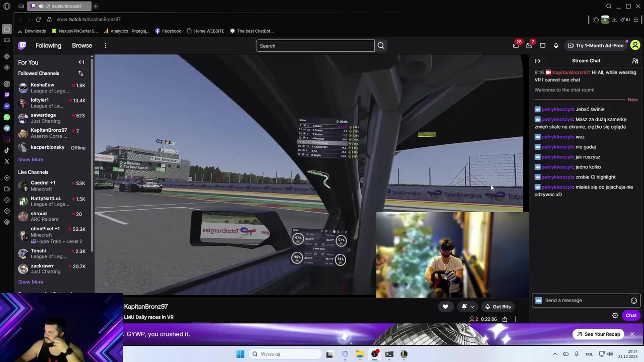Share the stream via share icon
Image resolution: width=644 pixels, height=362 pixels.
point(505,319)
